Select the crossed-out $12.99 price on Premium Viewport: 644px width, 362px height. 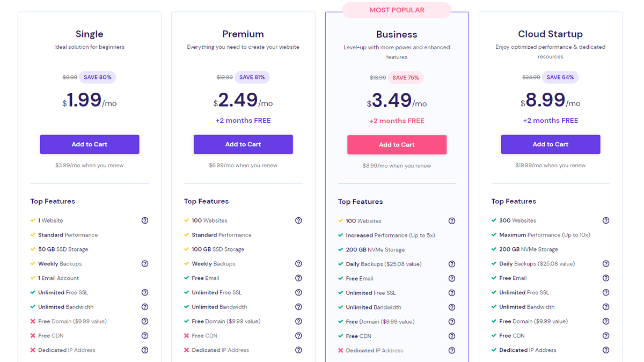pos(225,77)
